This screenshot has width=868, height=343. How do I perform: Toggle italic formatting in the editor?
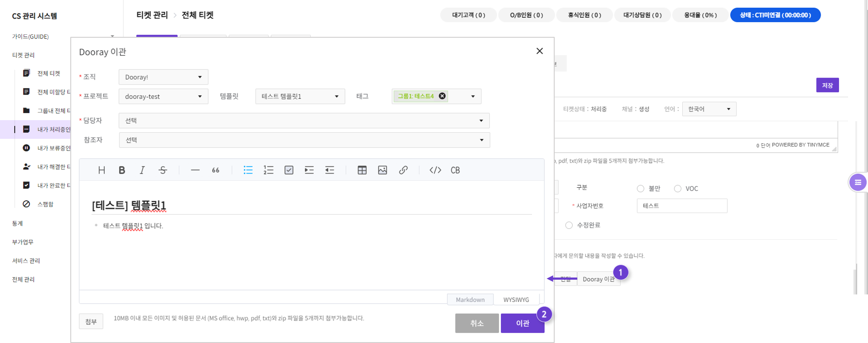(142, 170)
